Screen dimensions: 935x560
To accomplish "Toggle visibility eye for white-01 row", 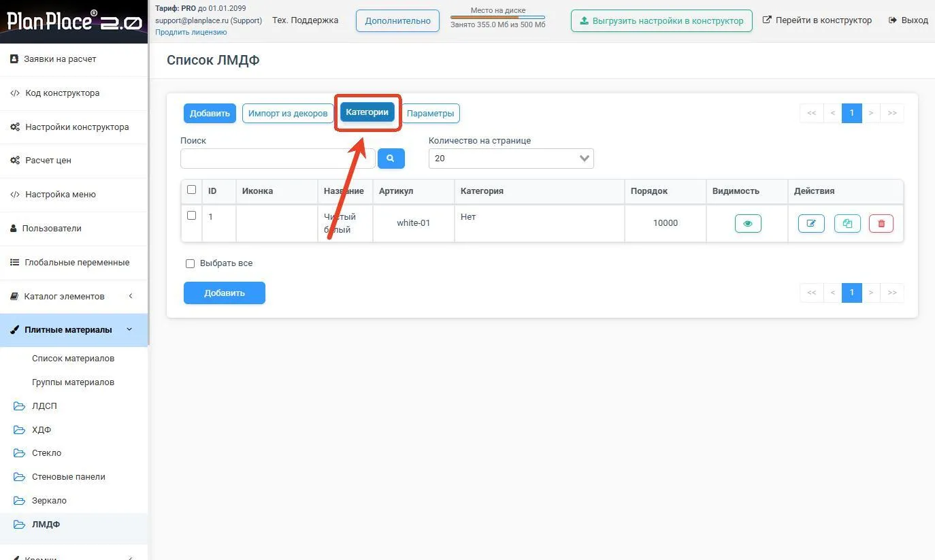I will [748, 223].
